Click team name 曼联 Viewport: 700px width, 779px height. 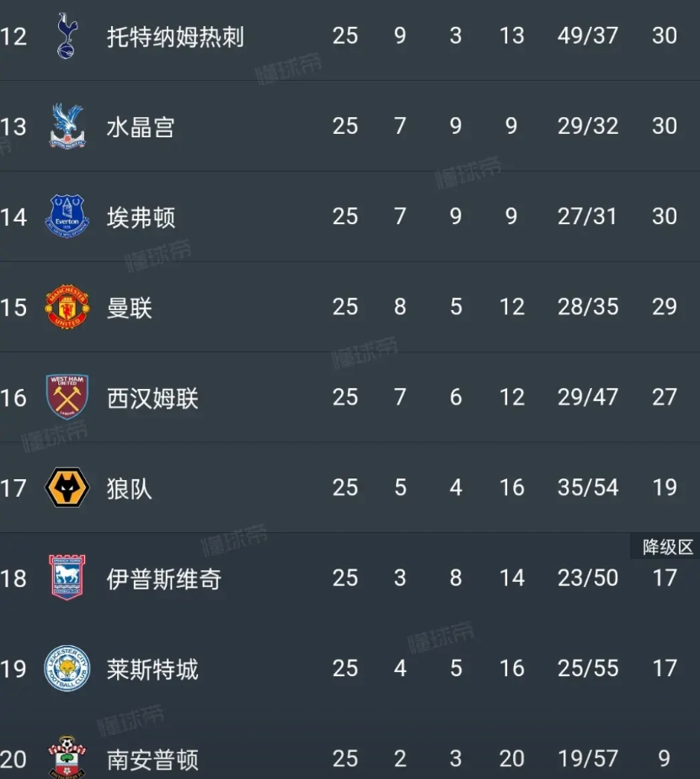[129, 308]
